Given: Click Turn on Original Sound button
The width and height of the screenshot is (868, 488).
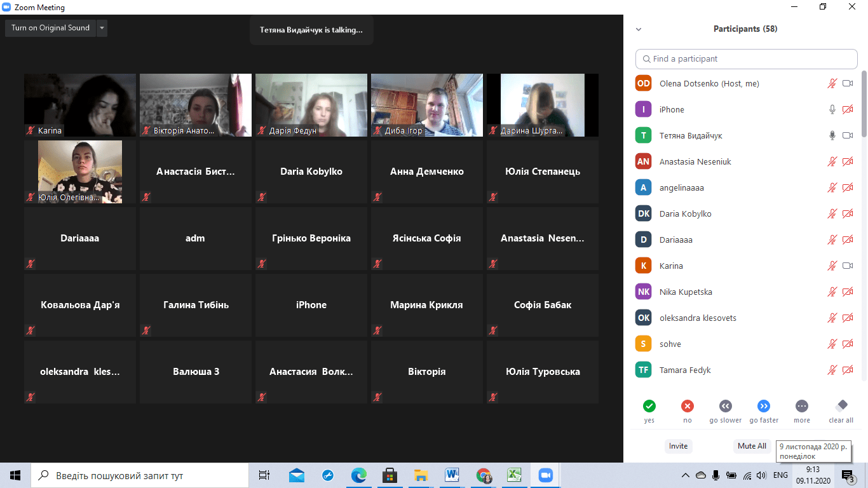Looking at the screenshot, I should pyautogui.click(x=50, y=28).
